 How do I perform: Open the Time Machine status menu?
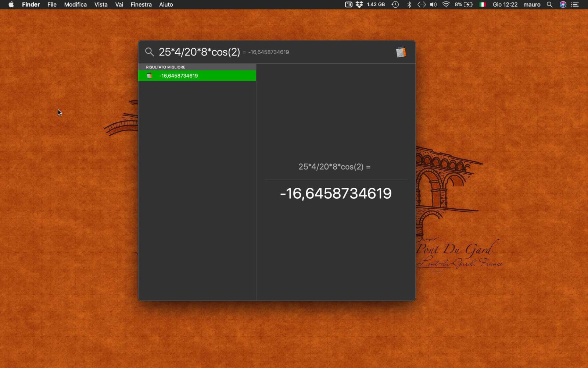(x=395, y=4)
